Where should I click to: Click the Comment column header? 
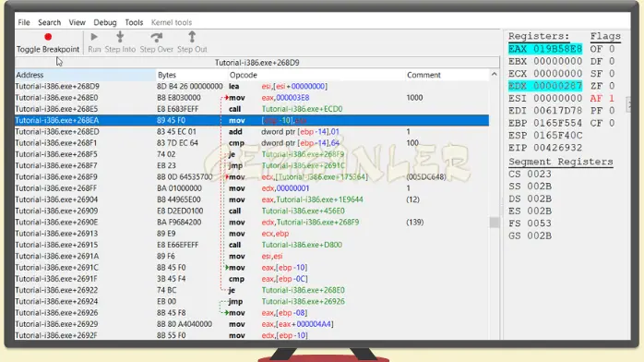click(447, 75)
